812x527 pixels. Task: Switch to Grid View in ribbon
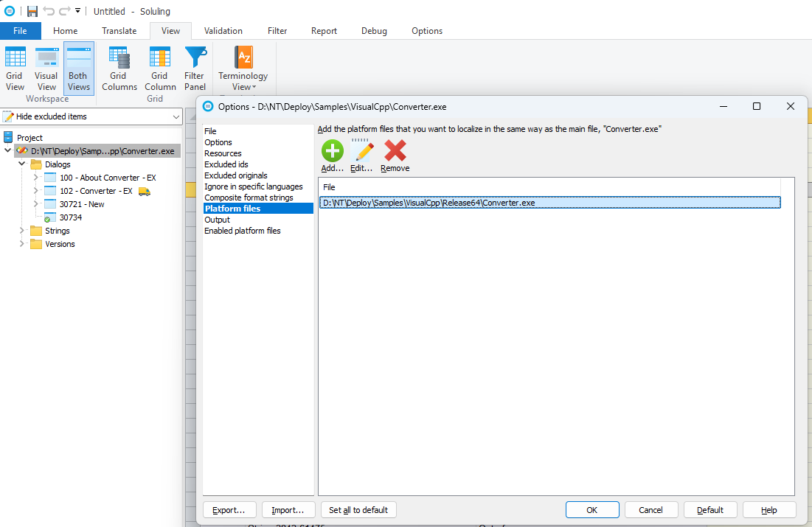15,68
